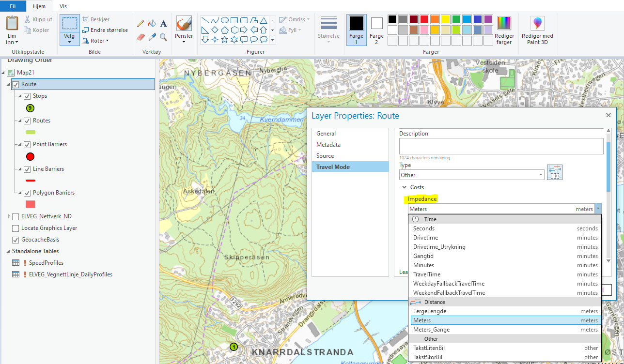Screen dimensions: 624x364
Task: Select the Metadata page in Layer Properties
Action: [x=350, y=145]
